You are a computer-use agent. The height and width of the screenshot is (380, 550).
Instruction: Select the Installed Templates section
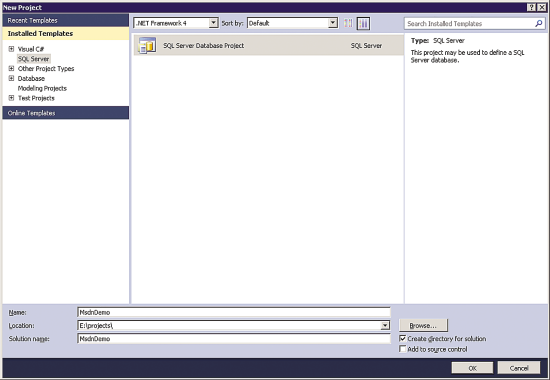pyautogui.click(x=66, y=33)
